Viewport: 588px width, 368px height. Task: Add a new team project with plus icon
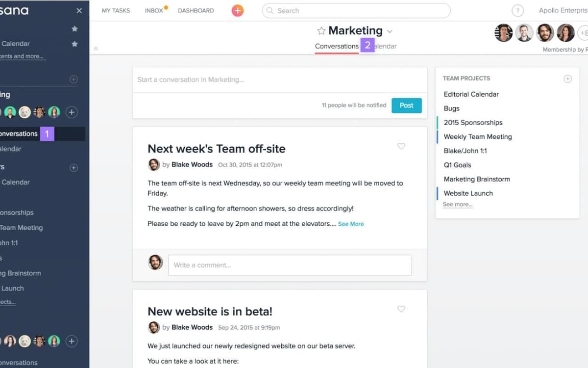[567, 79]
